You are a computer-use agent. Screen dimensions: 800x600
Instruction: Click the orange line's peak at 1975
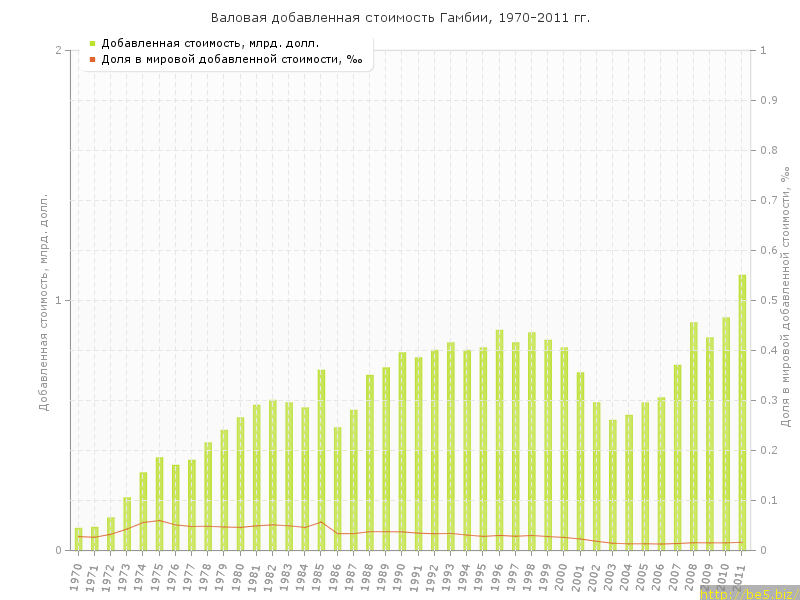tap(159, 520)
